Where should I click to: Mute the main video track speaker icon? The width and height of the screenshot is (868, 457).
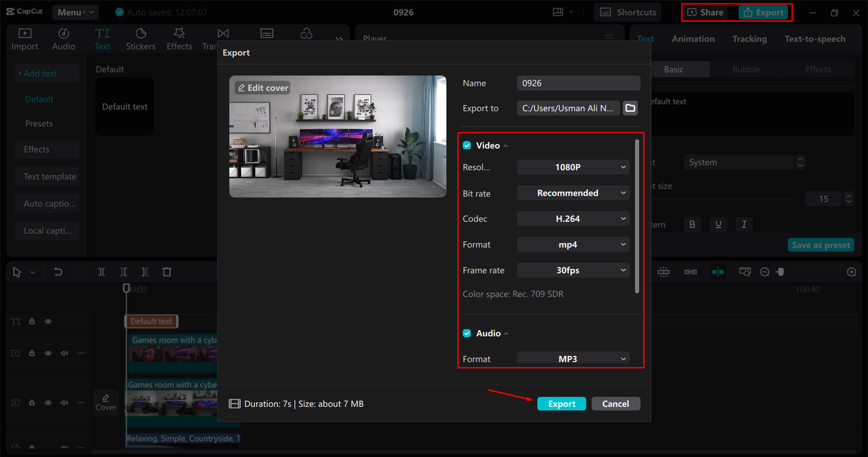pos(64,403)
